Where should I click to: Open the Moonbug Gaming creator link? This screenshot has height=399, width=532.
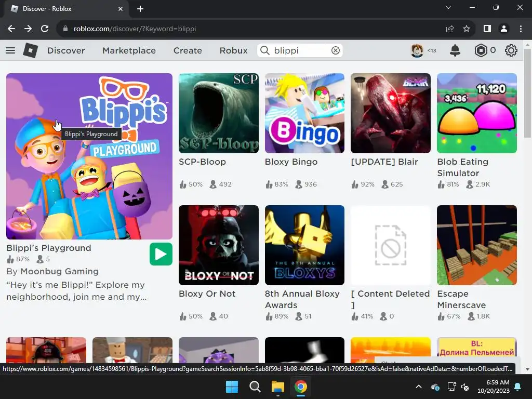click(60, 271)
